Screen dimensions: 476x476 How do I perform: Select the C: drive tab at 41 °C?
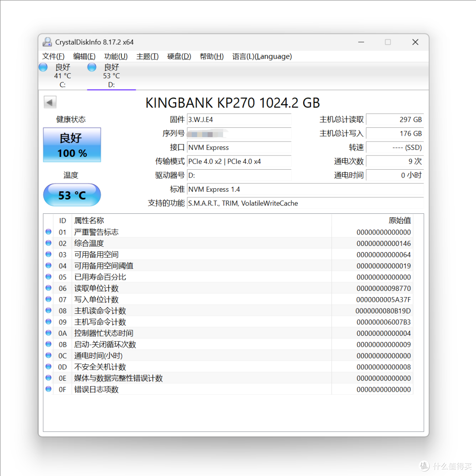(x=63, y=76)
